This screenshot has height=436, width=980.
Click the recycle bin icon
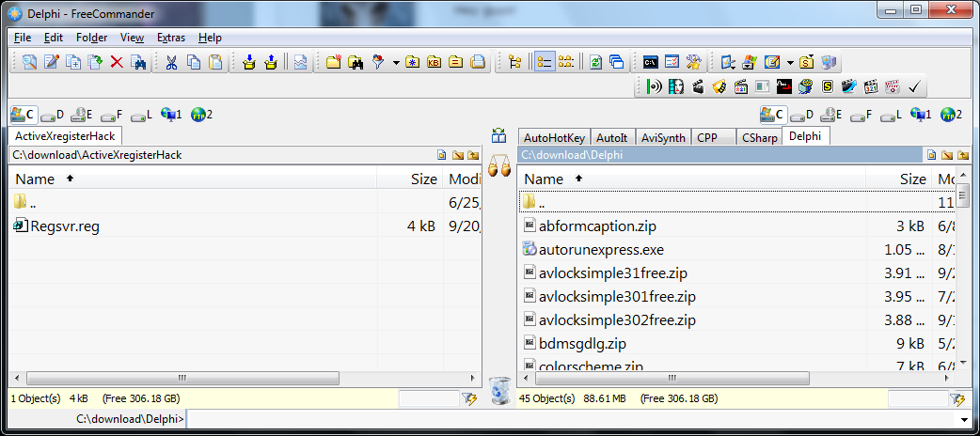click(x=498, y=391)
